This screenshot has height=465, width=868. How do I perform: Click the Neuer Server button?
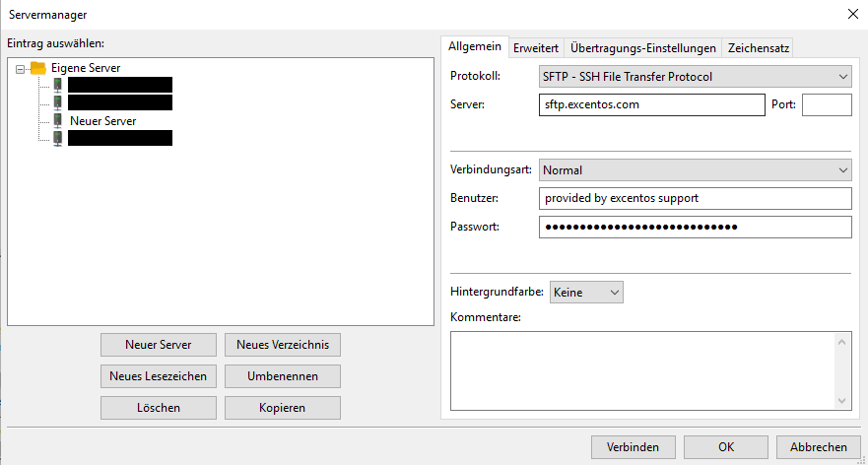(159, 345)
